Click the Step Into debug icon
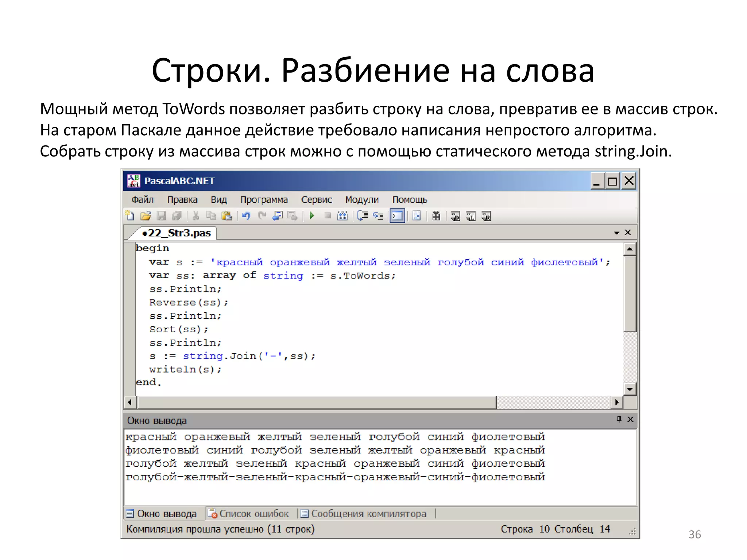This screenshot has height=560, width=747. coord(378,216)
